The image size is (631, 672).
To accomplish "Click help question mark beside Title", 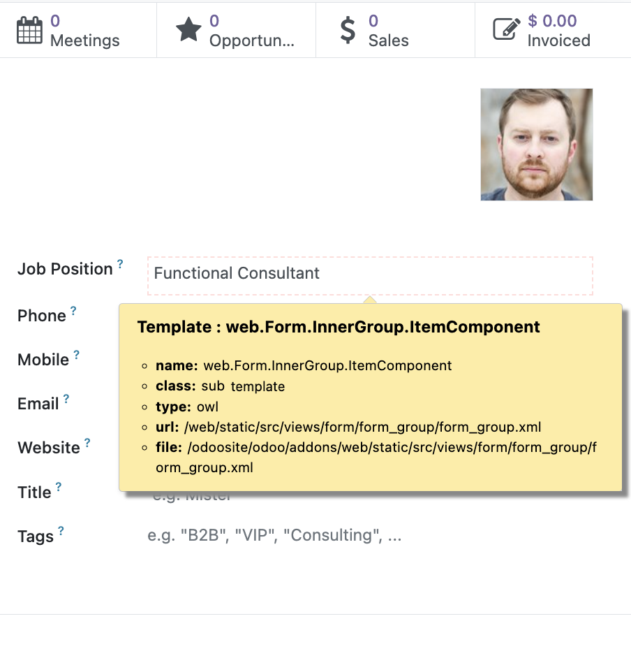I will tap(59, 488).
